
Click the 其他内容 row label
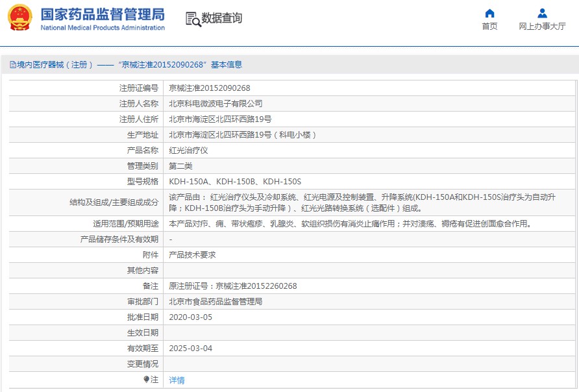(143, 271)
